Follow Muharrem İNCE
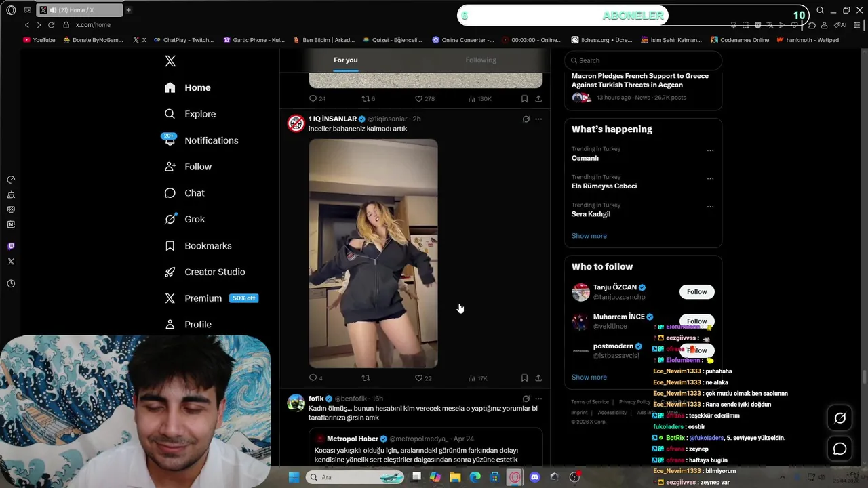This screenshot has height=488, width=868. (x=696, y=321)
